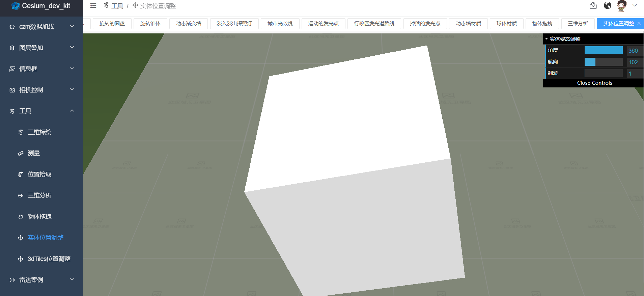
Task: Switch to the 掉落的发光点 tab
Action: pos(425,23)
